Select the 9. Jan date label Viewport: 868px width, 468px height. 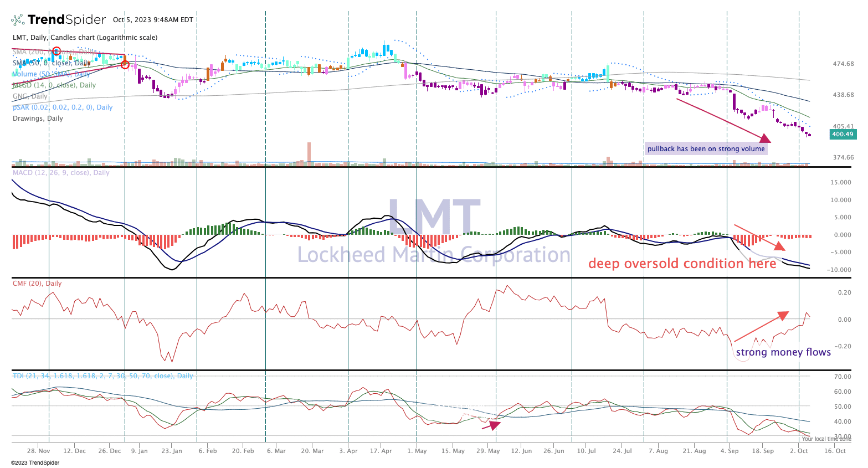(x=139, y=451)
